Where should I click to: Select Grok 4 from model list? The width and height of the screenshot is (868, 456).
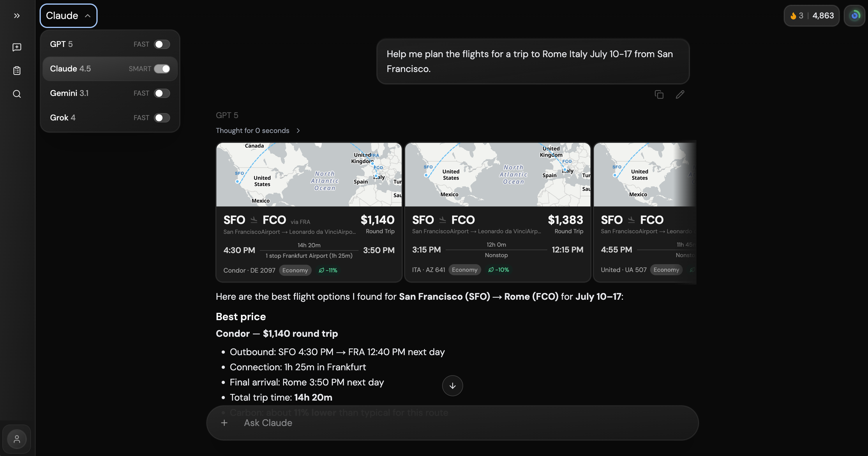point(110,118)
